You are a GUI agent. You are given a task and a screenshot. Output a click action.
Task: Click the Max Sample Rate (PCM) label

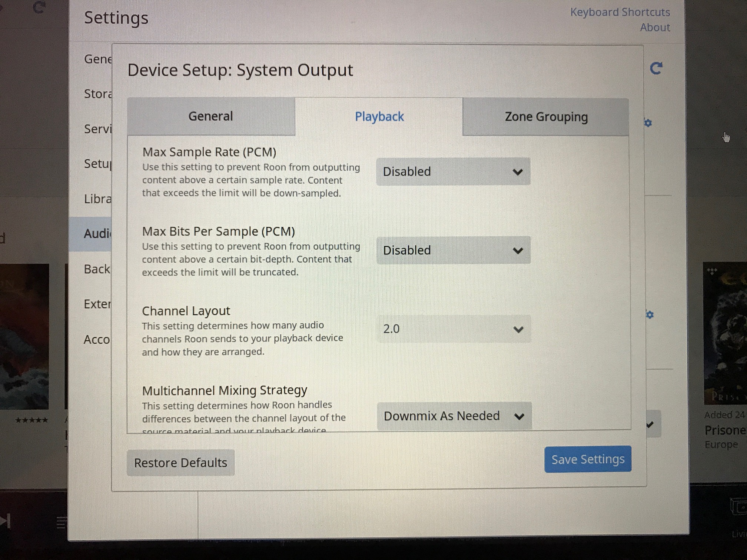point(209,152)
